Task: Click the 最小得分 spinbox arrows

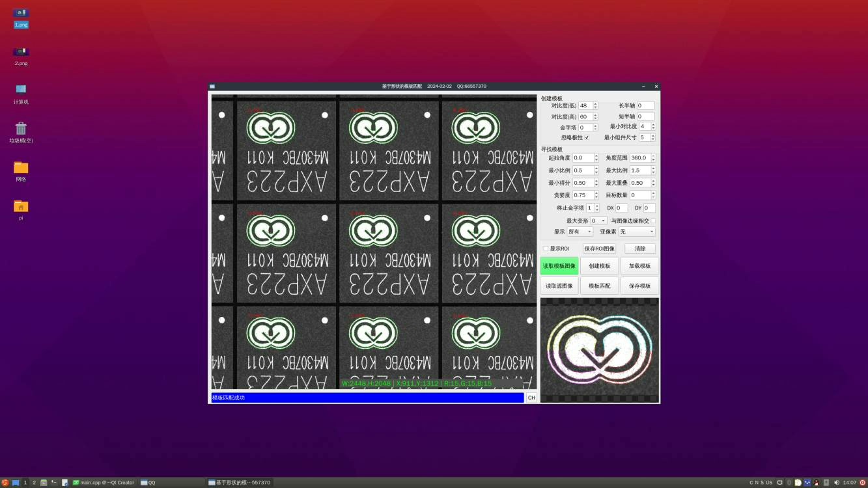Action: [596, 183]
